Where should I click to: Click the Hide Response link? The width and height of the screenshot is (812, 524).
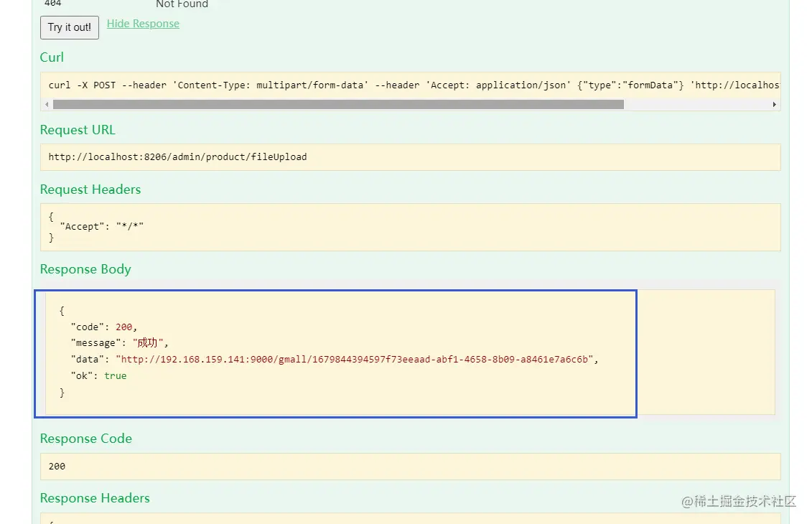[x=143, y=24]
